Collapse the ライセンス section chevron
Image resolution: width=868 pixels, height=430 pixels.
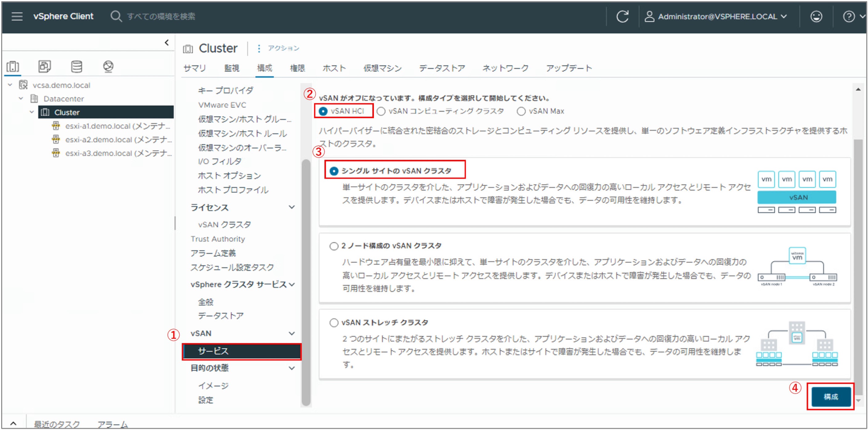(x=292, y=207)
